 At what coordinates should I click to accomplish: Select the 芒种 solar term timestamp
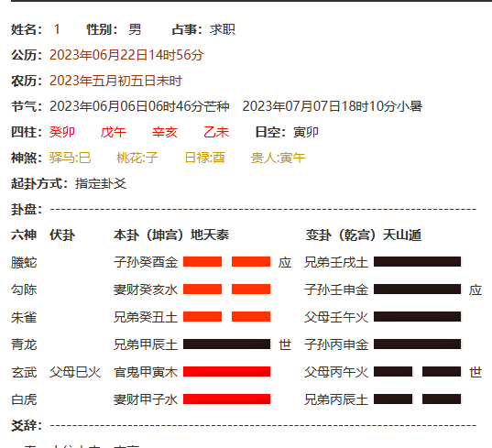139,106
